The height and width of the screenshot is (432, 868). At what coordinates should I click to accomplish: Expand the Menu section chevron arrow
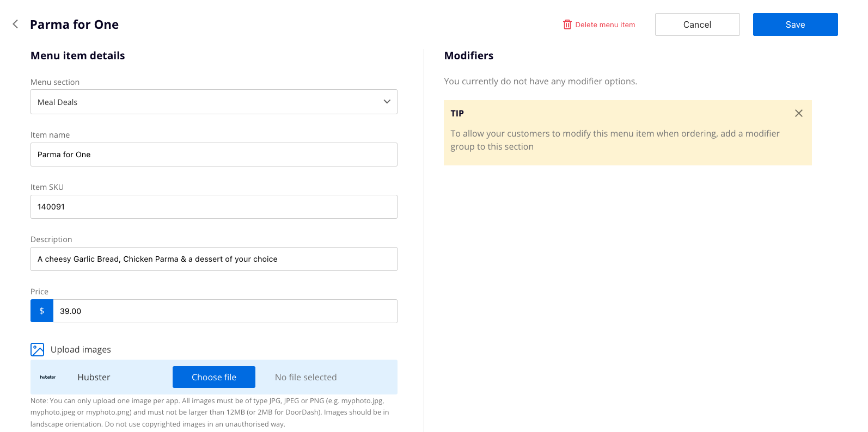(387, 102)
